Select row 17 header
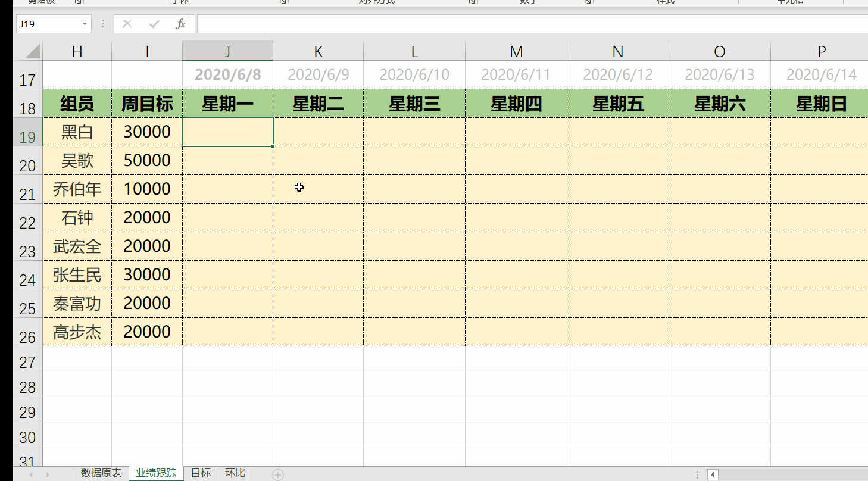The width and height of the screenshot is (868, 481). click(27, 75)
